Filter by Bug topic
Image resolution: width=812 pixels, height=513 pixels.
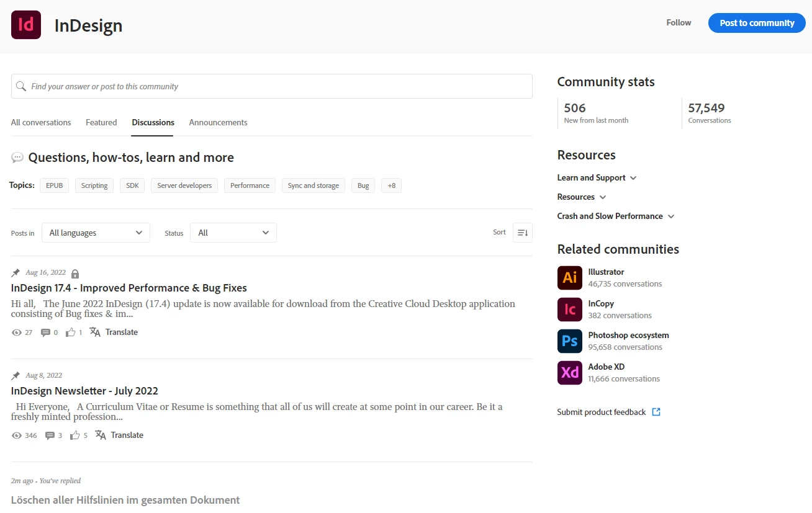[363, 185]
